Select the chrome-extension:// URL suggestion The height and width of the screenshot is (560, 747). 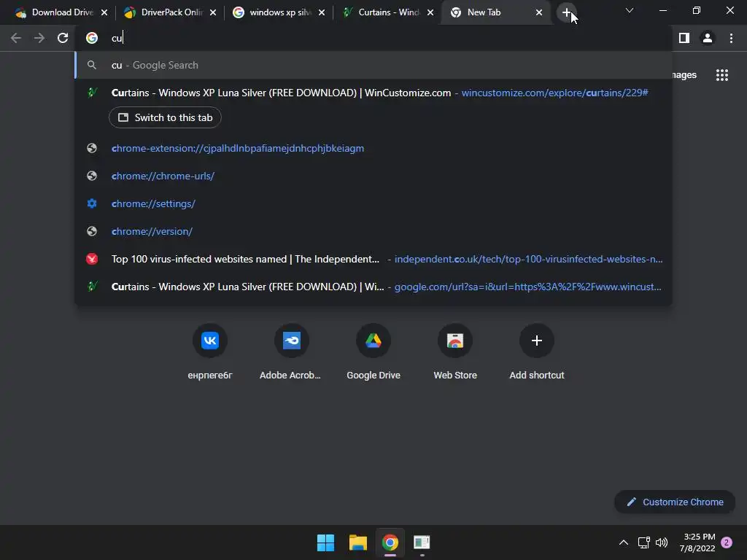(x=373, y=148)
